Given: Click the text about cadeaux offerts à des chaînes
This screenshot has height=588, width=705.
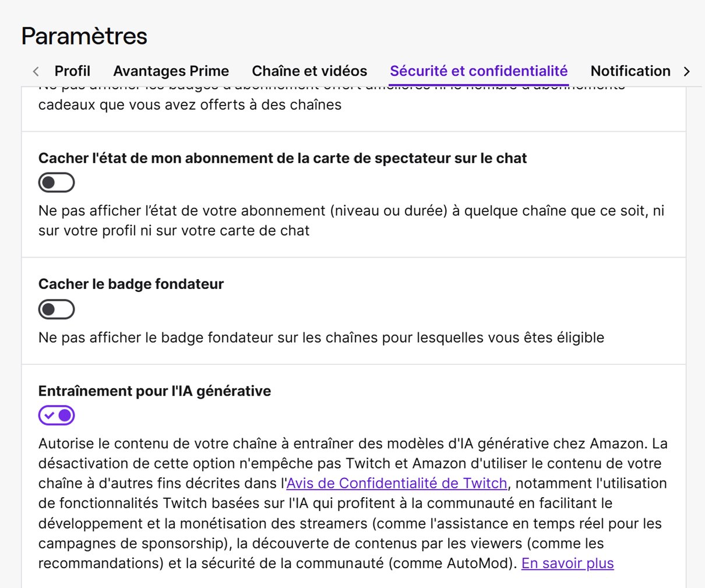Looking at the screenshot, I should coord(190,105).
